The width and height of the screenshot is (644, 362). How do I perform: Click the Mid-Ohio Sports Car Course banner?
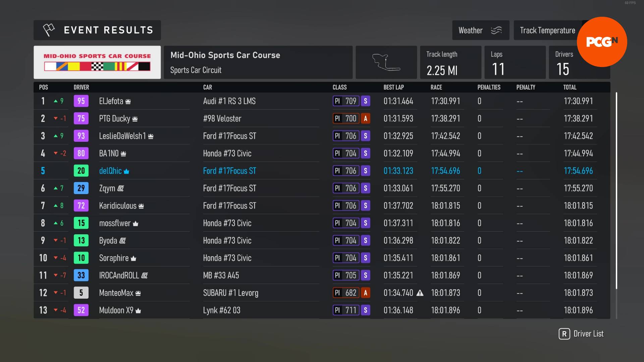tap(97, 62)
